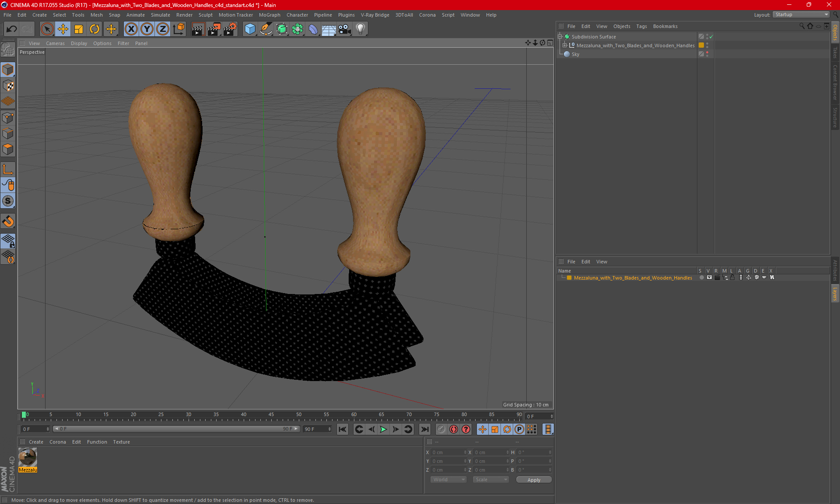Enable Edges mode
840x504 pixels.
tap(8, 133)
